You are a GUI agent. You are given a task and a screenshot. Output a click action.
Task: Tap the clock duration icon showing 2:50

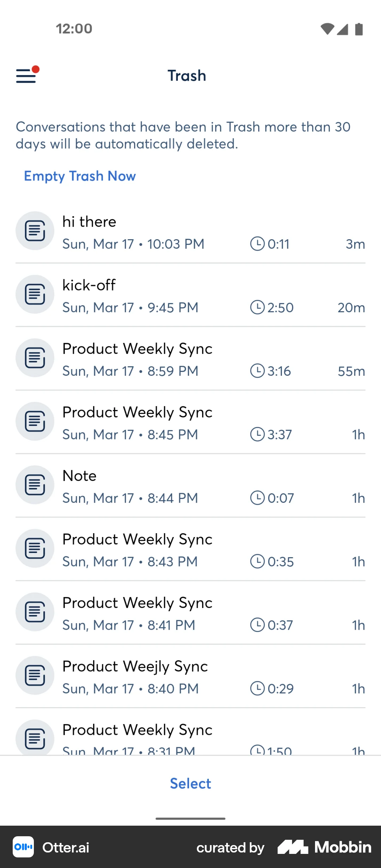pyautogui.click(x=257, y=307)
